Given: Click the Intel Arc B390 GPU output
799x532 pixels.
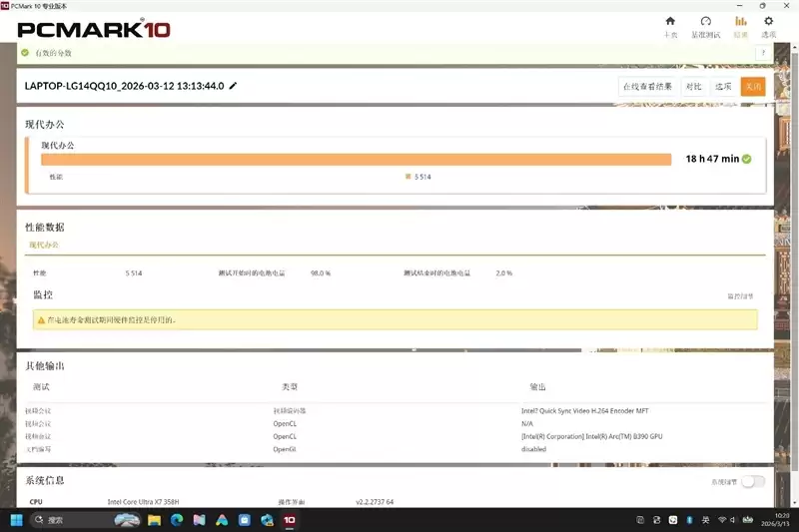Looking at the screenshot, I should point(592,436).
